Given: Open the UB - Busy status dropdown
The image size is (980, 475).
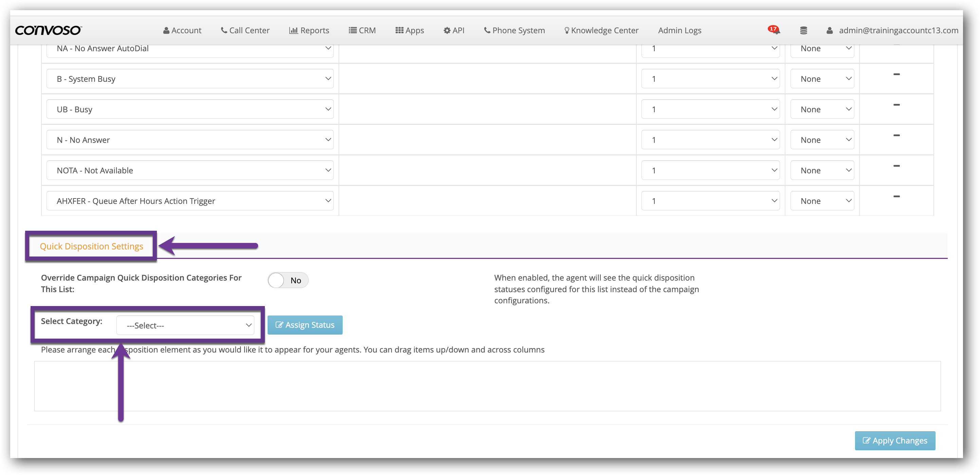Looking at the screenshot, I should coord(190,109).
